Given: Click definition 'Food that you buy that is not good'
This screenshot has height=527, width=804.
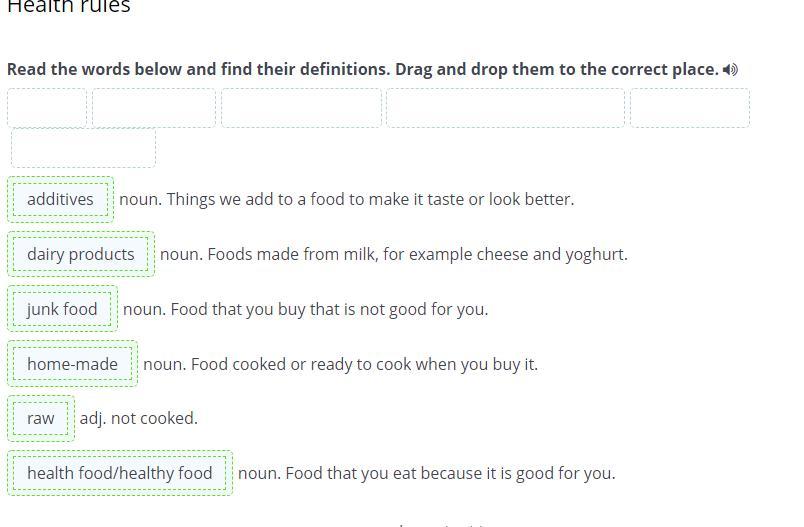Looking at the screenshot, I should pos(306,309).
